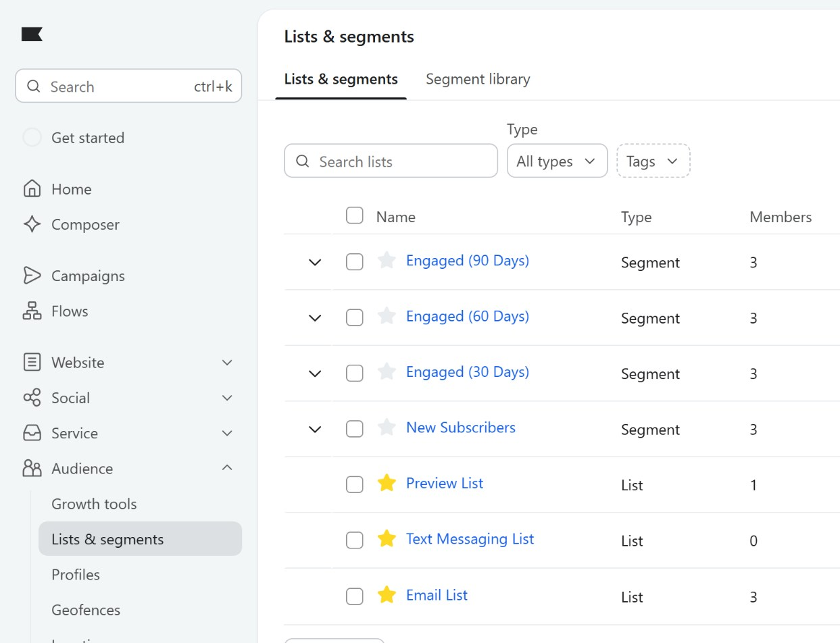Open the Engaged (60 Days) link

(468, 316)
